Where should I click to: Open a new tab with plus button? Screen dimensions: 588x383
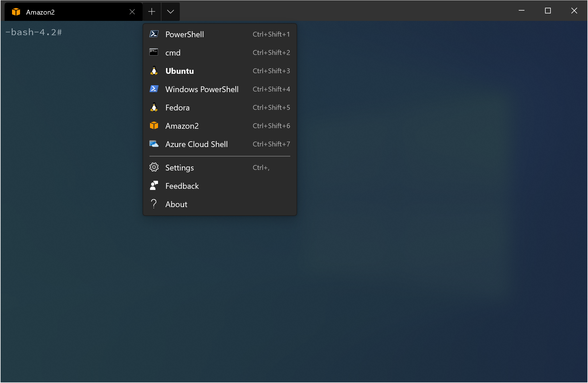pyautogui.click(x=152, y=12)
